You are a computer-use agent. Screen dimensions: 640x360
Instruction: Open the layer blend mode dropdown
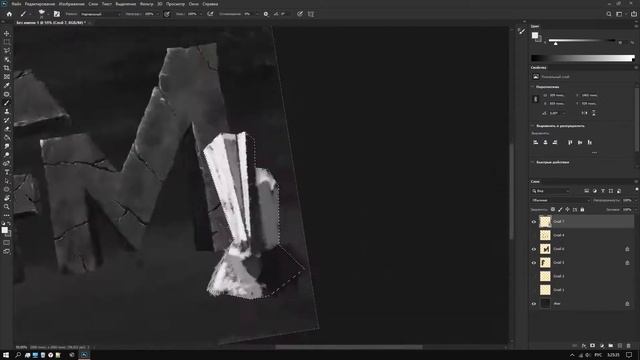[560, 200]
